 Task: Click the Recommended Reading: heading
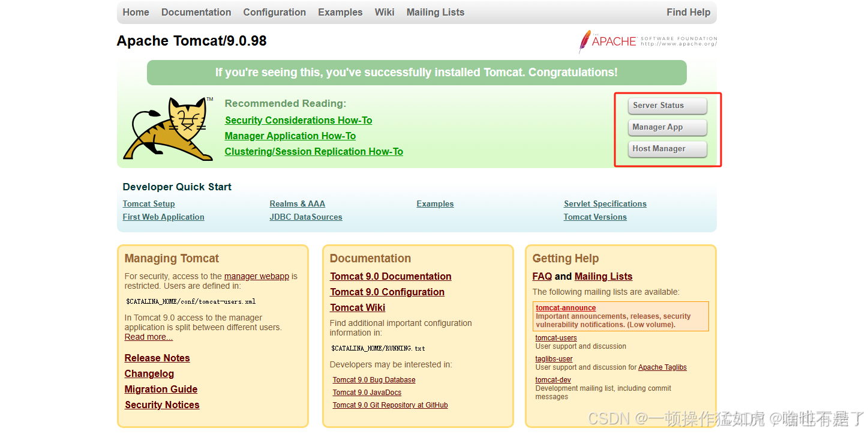[x=286, y=103]
